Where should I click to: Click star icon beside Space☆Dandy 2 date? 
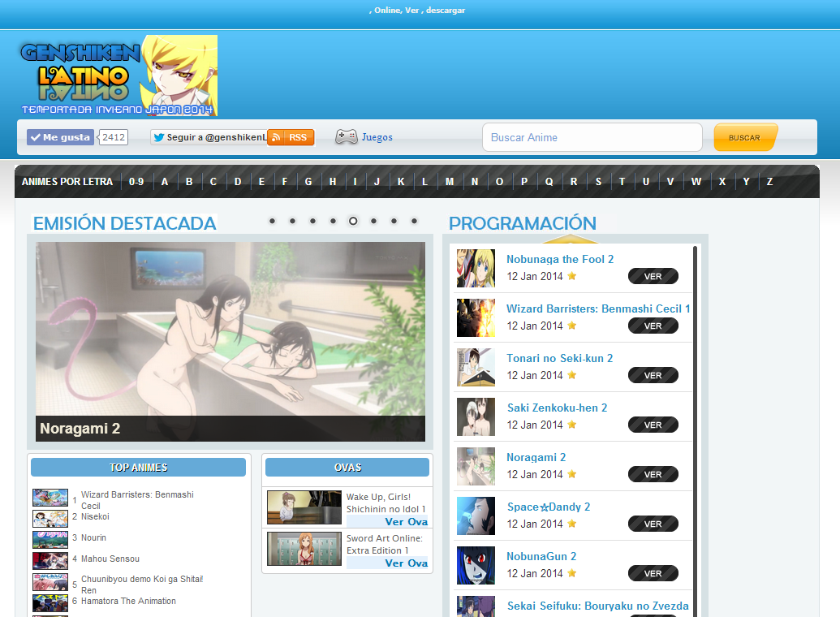pyautogui.click(x=571, y=524)
